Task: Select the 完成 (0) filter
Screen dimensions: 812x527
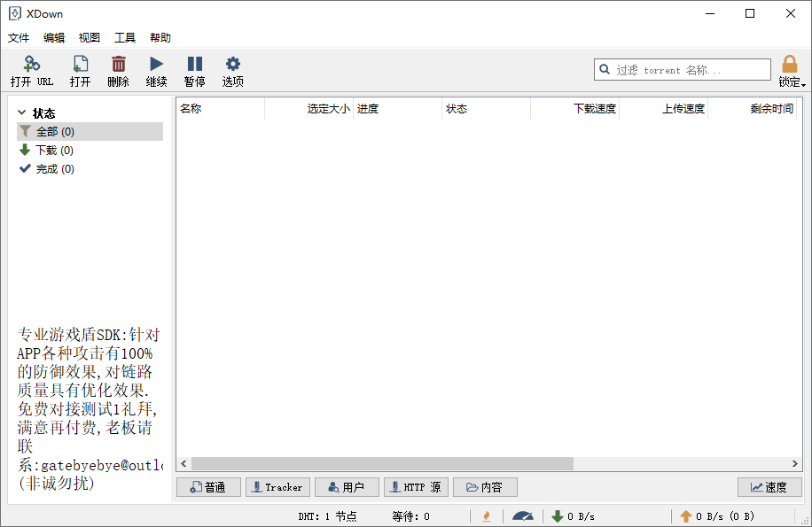Action: click(x=53, y=169)
